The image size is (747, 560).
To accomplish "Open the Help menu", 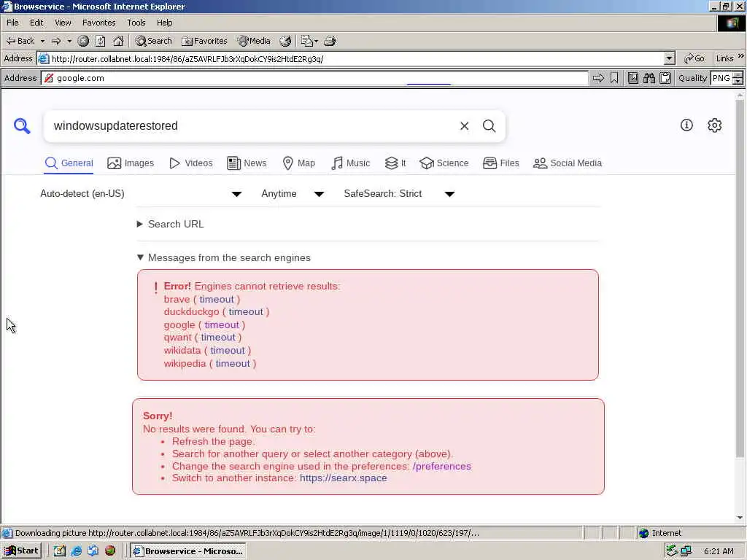I will pyautogui.click(x=164, y=23).
